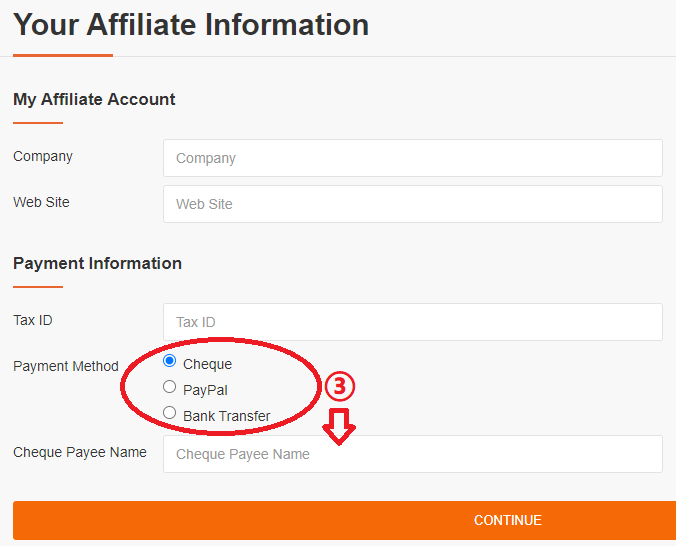Click the 'Cheque' option label text
Viewport: 676px width, 546px height.
pyautogui.click(x=207, y=364)
